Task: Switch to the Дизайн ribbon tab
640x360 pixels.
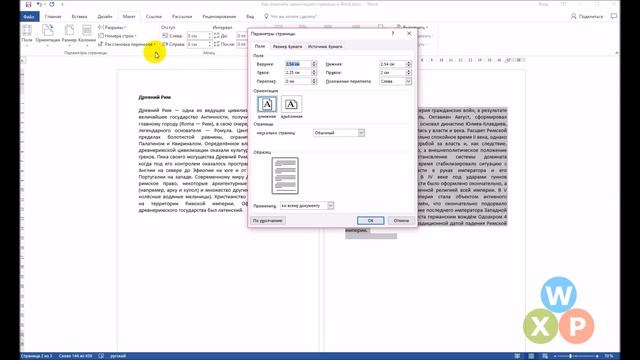Action: [x=105, y=17]
